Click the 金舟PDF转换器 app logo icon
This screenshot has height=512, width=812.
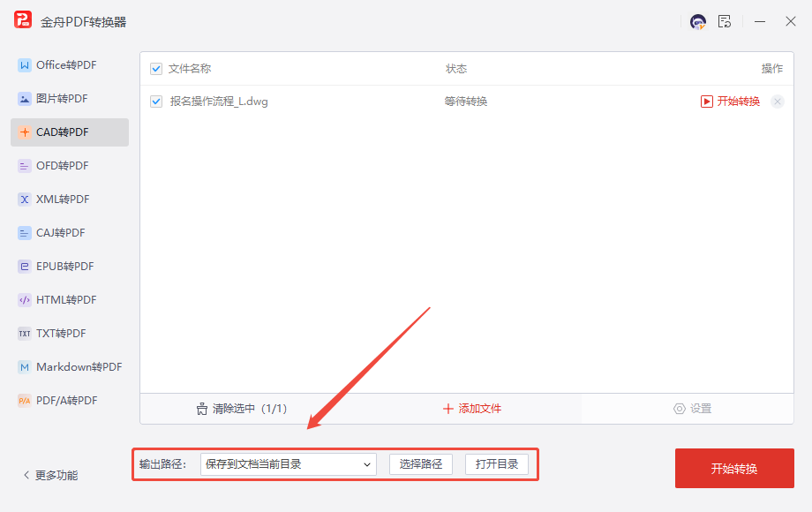tap(23, 20)
